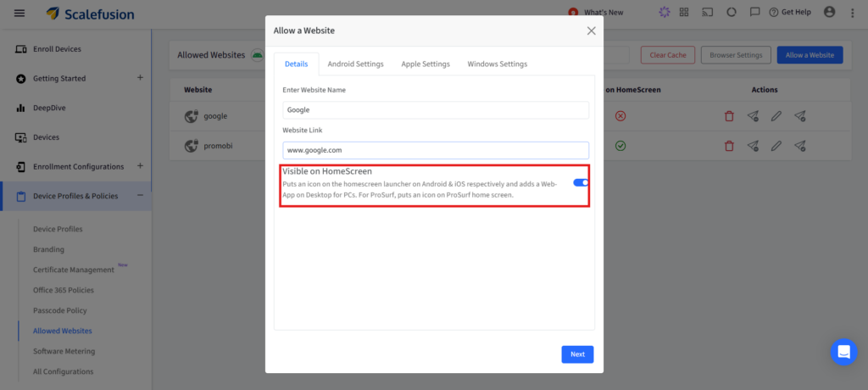Open the apps grid icon in header
Viewport: 868px width, 390px height.
(x=684, y=13)
